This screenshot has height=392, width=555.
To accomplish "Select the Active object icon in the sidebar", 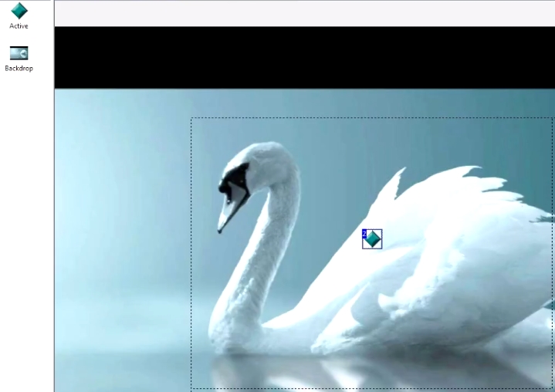I will coord(19,11).
